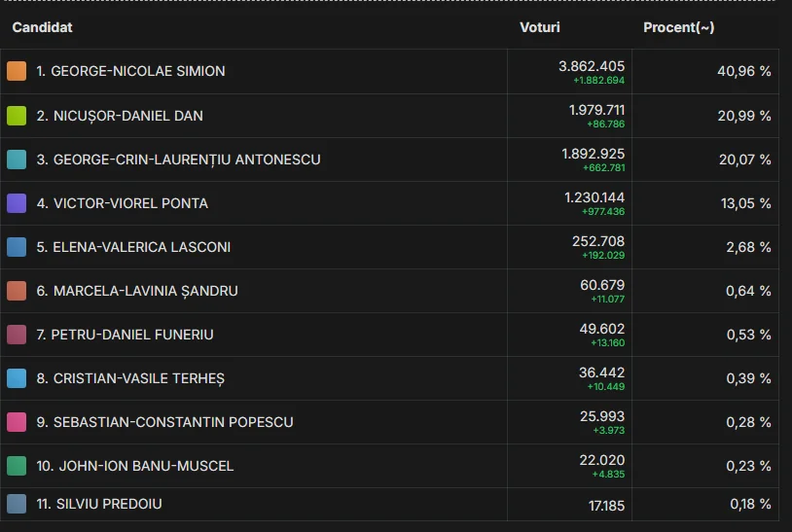The width and height of the screenshot is (792, 532).
Task: Click the orange swatch beside George-Nicolae Simion
Action: [17, 71]
